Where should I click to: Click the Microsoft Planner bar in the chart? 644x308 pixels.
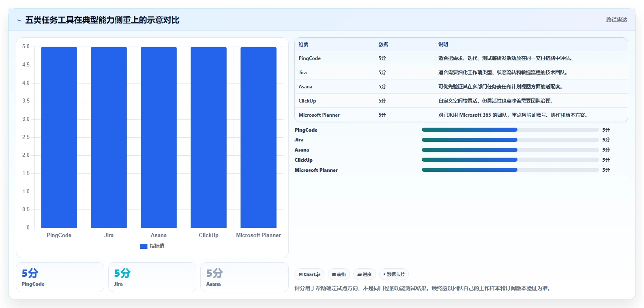[258, 137]
